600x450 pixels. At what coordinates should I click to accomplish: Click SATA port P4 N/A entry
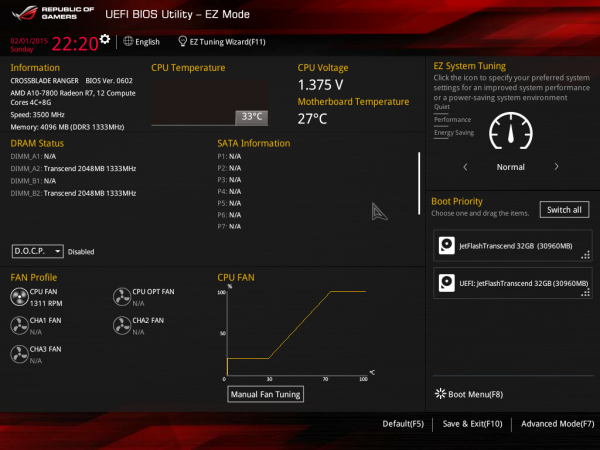click(x=229, y=191)
